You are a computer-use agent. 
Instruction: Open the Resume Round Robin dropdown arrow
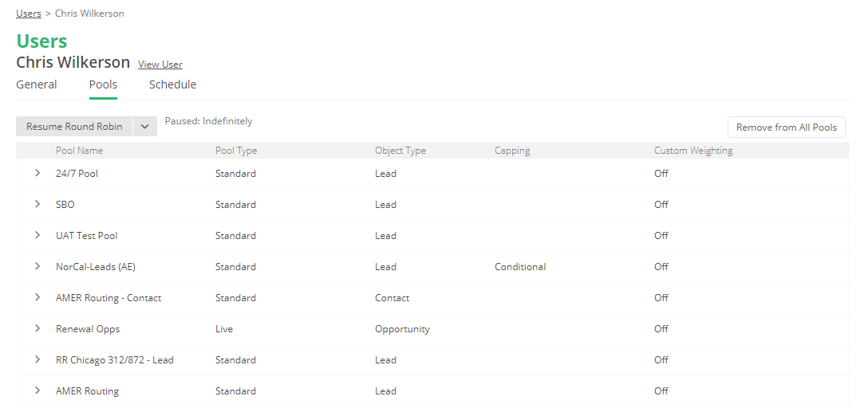click(x=144, y=127)
